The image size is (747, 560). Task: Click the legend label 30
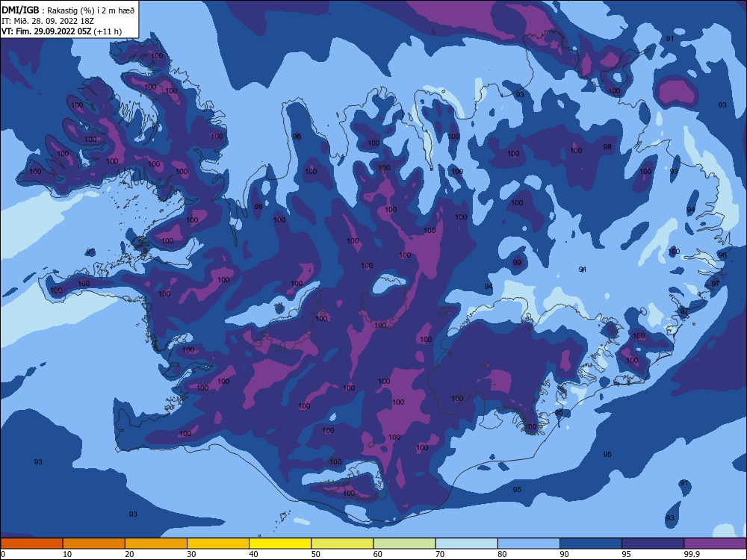191,554
